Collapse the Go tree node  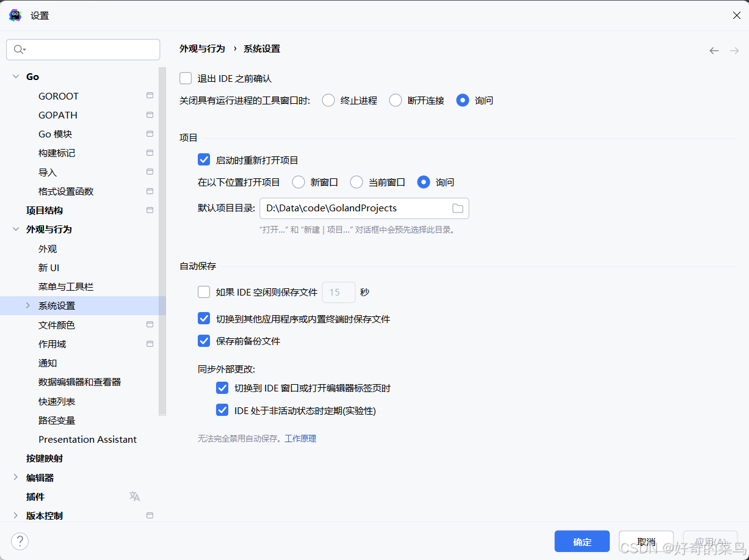pos(15,77)
